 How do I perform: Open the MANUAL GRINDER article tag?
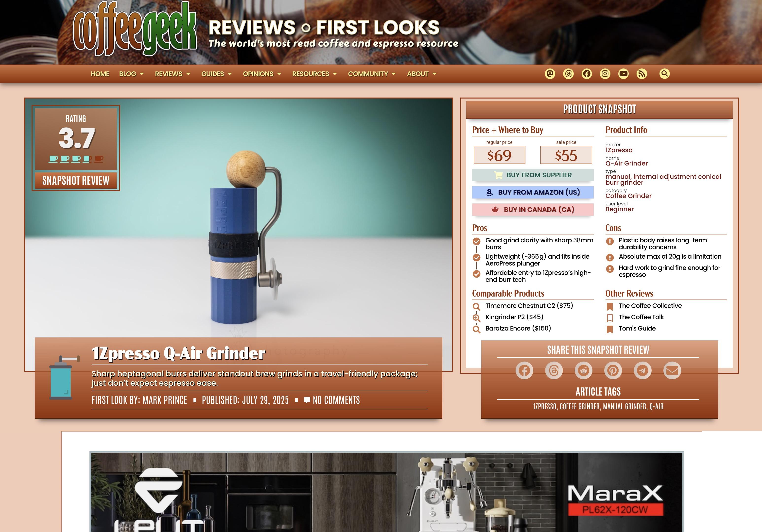pos(624,407)
